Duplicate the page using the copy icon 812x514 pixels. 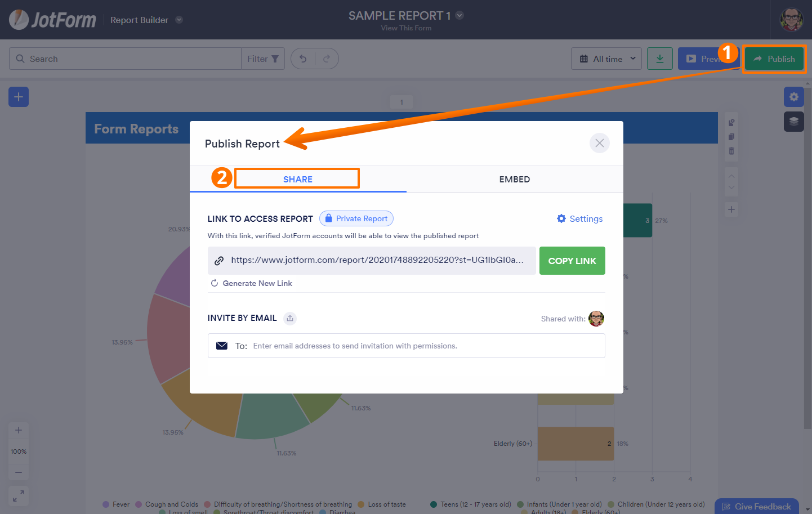click(x=731, y=137)
